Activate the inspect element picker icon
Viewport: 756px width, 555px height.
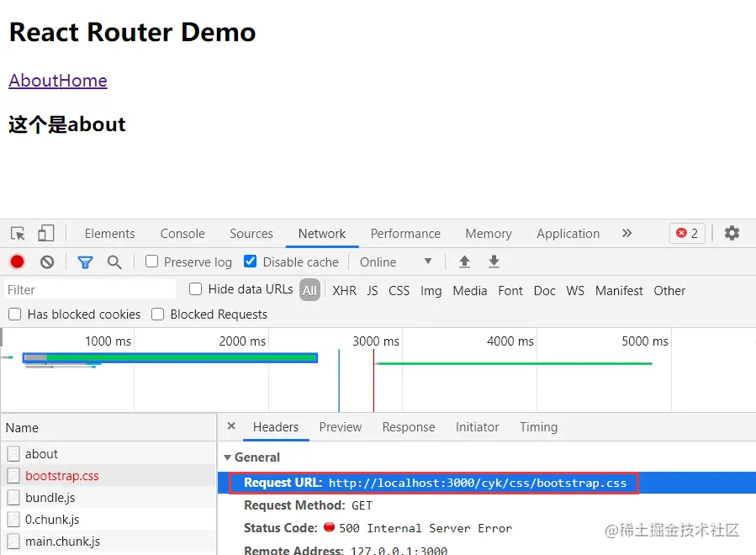[18, 234]
